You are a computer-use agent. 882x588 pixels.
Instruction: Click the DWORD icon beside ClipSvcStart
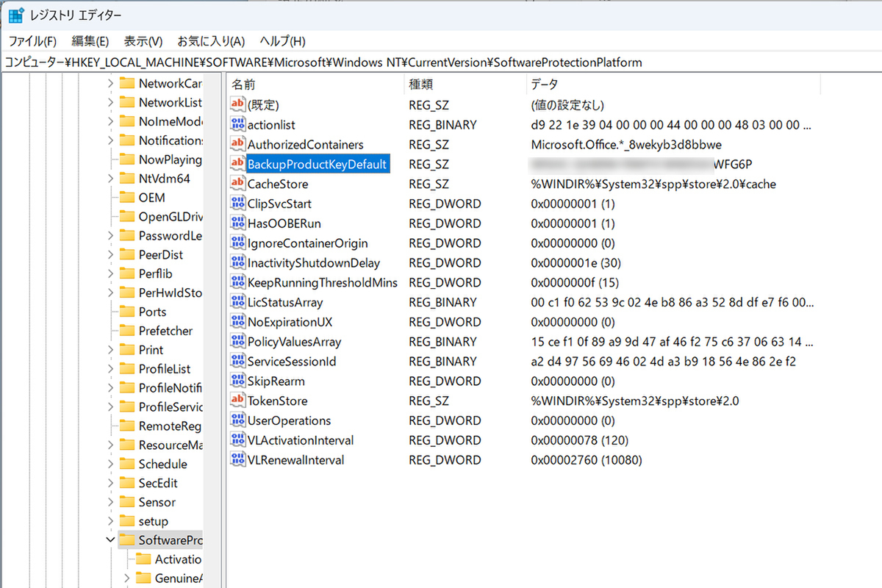[x=237, y=204]
